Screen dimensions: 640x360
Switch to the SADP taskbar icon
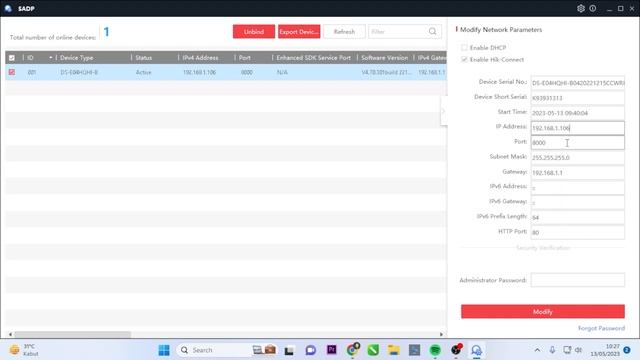[x=476, y=350]
